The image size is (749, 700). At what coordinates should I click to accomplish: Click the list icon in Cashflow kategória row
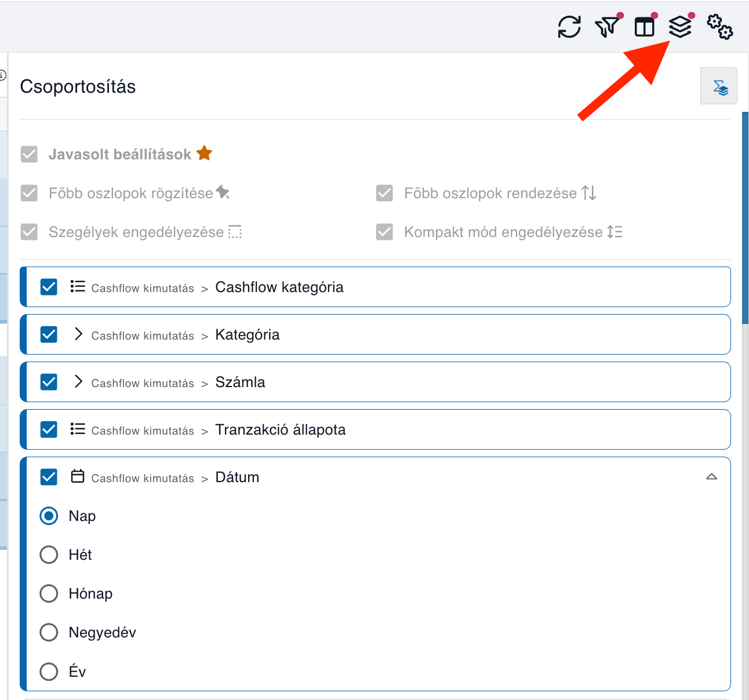point(78,287)
